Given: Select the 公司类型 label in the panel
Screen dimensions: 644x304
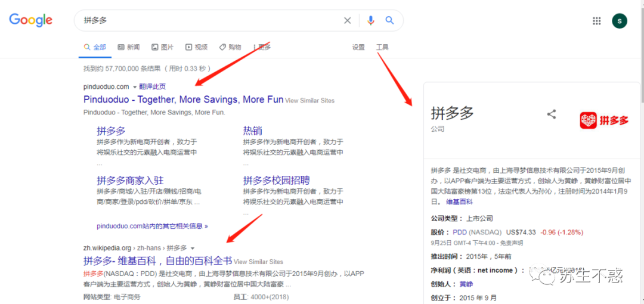Looking at the screenshot, I should (x=447, y=219).
